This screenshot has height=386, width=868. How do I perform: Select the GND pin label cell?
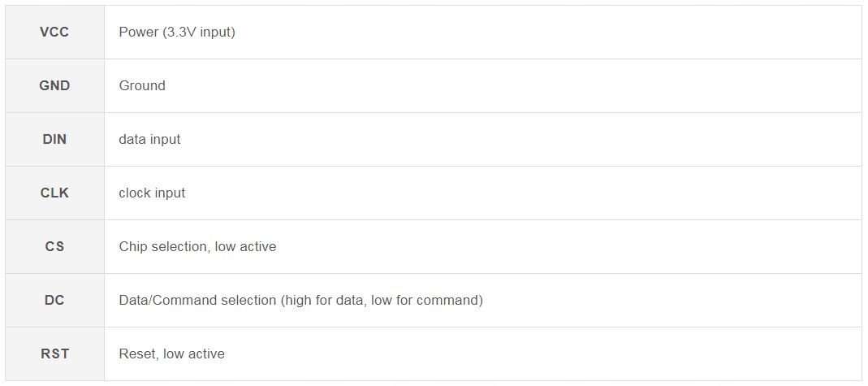click(x=54, y=85)
